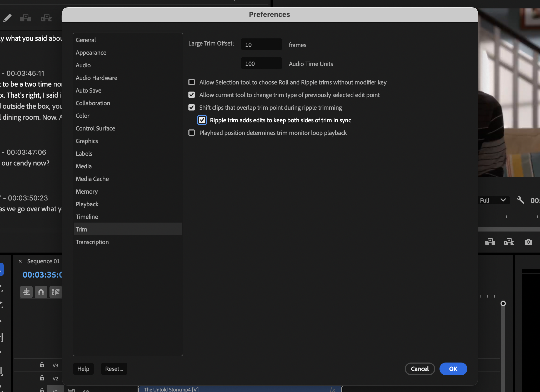Select the Media Cache preferences category
The image size is (540, 392).
92,179
